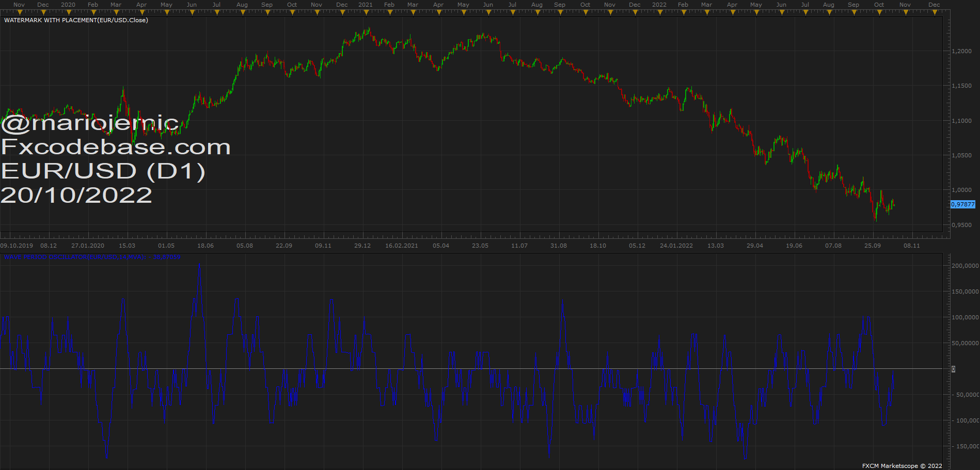Select the WAVE PERIOD OSCILLATOR indicator label
Image resolution: width=980 pixels, height=470 pixels.
[x=92, y=257]
